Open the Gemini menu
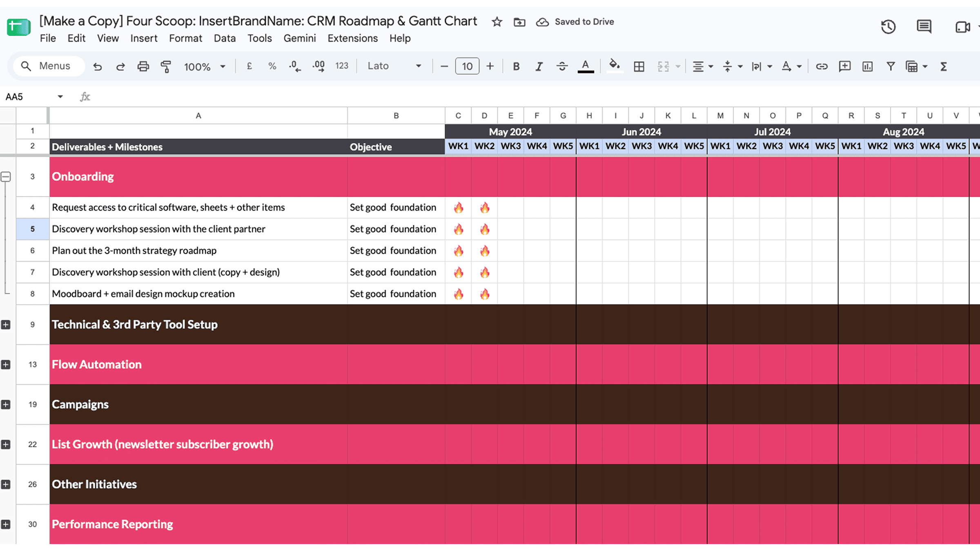Screen dimensions: 980x551 (x=300, y=38)
